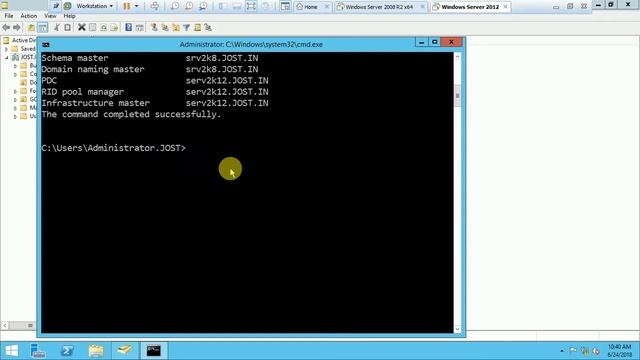The height and width of the screenshot is (360, 640).
Task: Select Active Directory root tree item
Action: coord(20,40)
